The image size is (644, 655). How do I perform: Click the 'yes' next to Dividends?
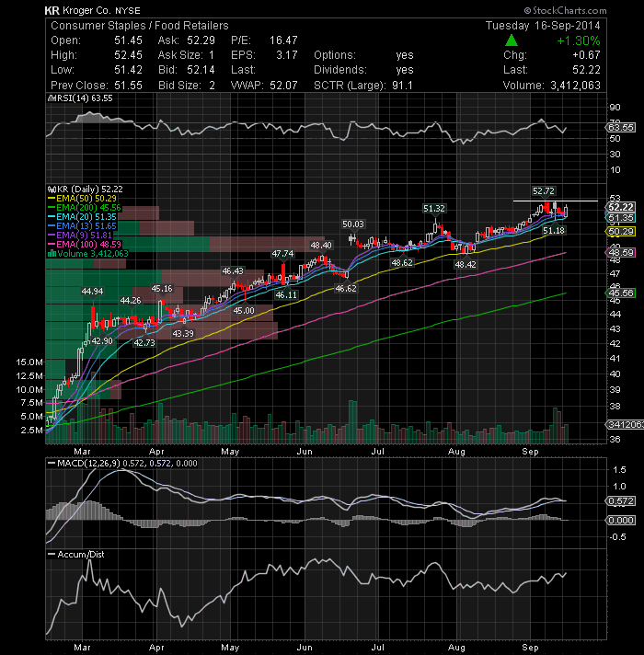pyautogui.click(x=405, y=70)
